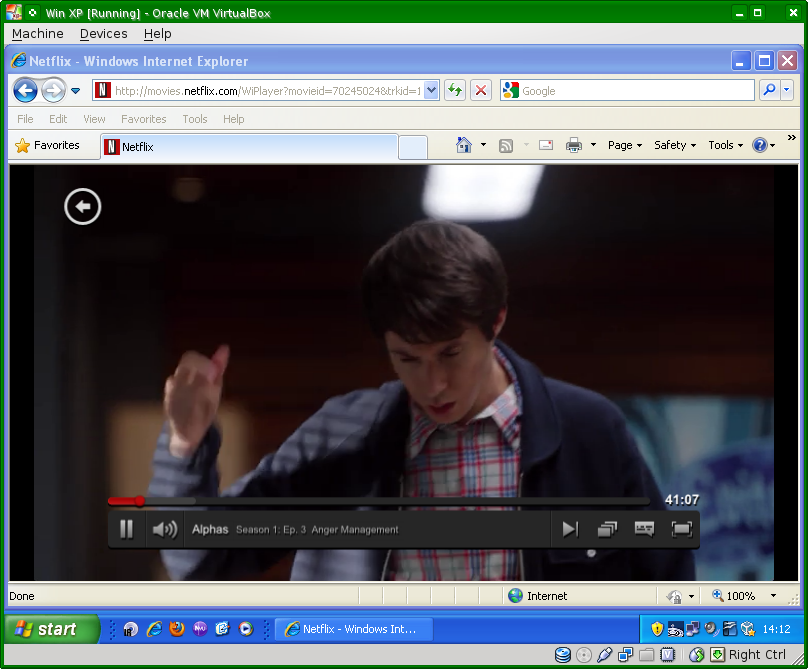The width and height of the screenshot is (808, 669).
Task: Click the blue Help question icon
Action: click(760, 145)
